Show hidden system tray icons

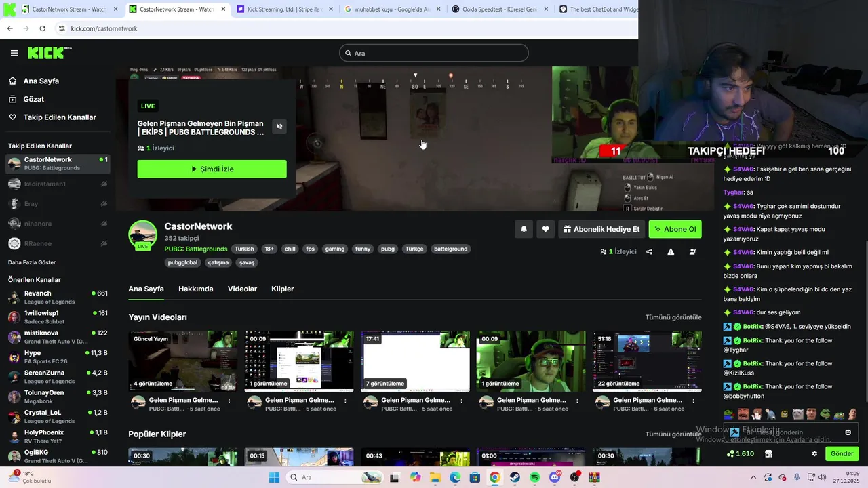tap(753, 477)
